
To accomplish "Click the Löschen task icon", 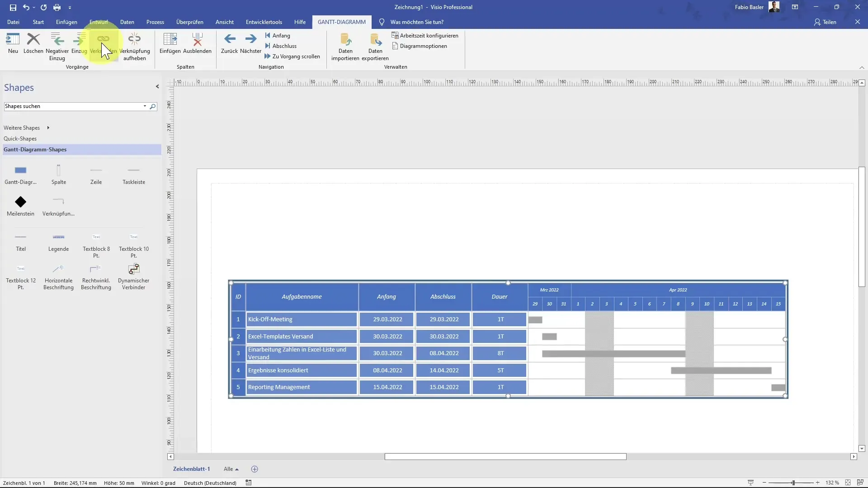I will (x=33, y=43).
